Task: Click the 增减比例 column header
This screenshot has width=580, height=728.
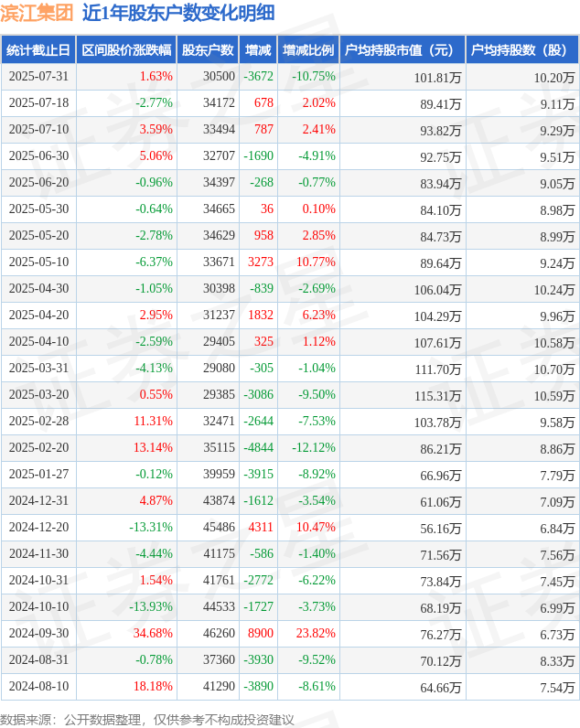Action: 308,49
